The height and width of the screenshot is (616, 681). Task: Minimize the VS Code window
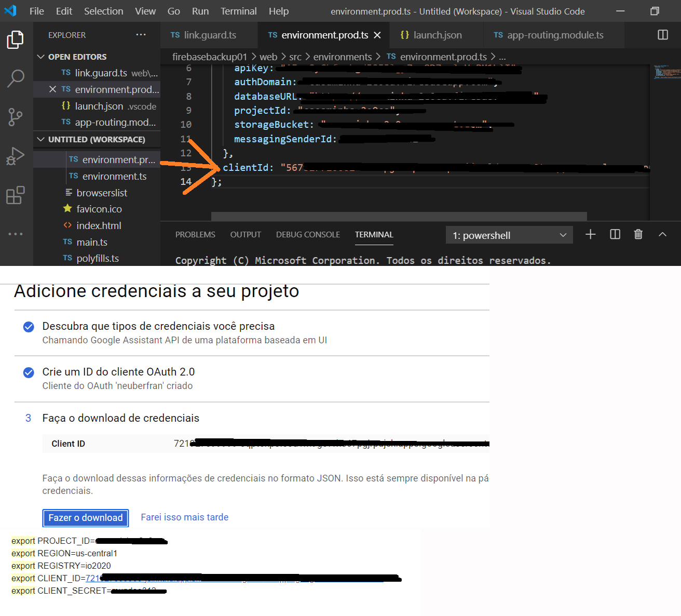(x=620, y=11)
